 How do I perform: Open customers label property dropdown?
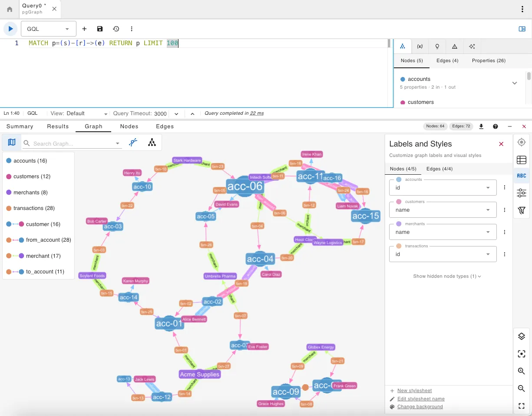[x=443, y=210]
